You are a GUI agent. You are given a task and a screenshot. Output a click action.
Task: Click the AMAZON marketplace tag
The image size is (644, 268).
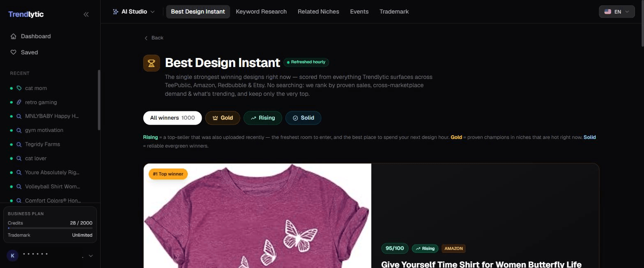(x=453, y=248)
